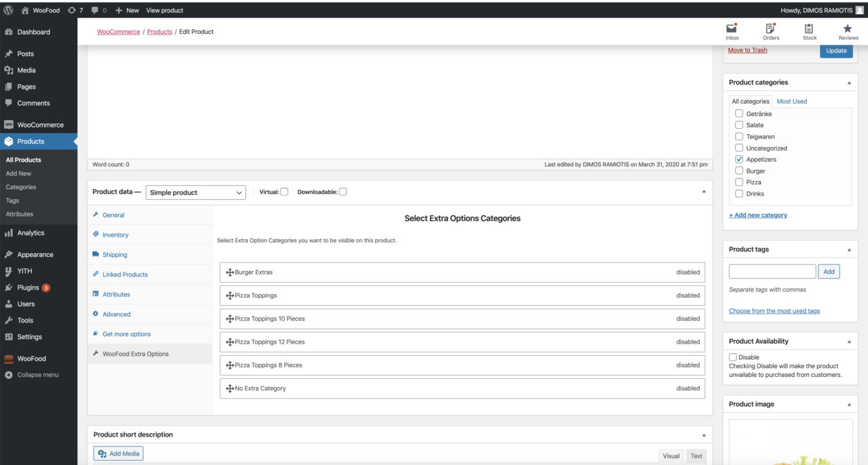The height and width of the screenshot is (465, 868).
Task: Click the updates icon in admin bar
Action: (72, 10)
